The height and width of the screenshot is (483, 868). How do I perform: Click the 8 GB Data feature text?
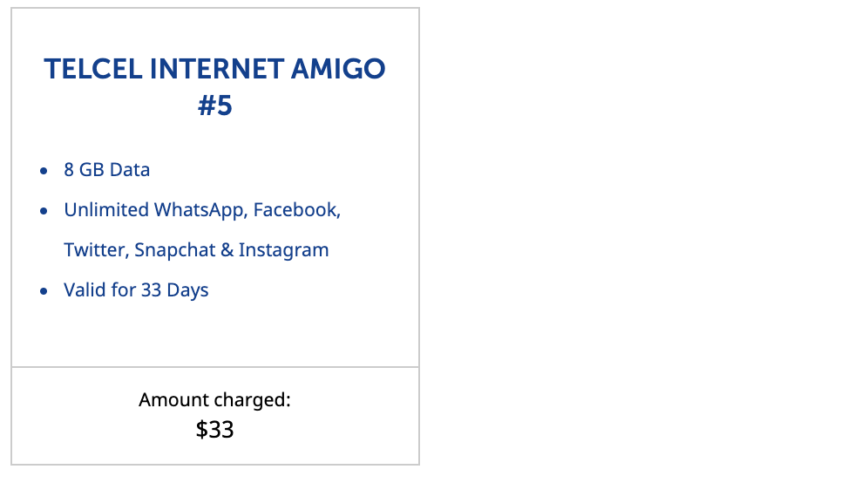107,169
